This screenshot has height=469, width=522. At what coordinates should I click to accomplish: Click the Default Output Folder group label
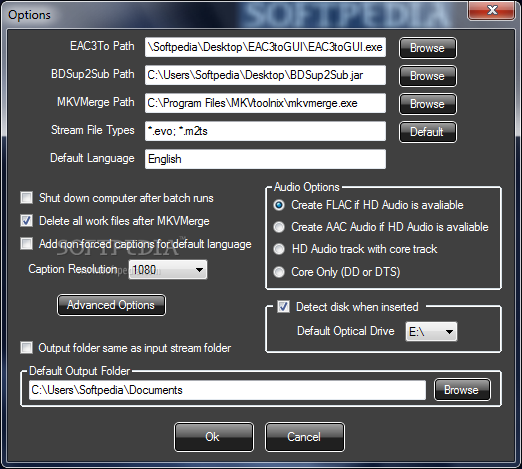(80, 371)
